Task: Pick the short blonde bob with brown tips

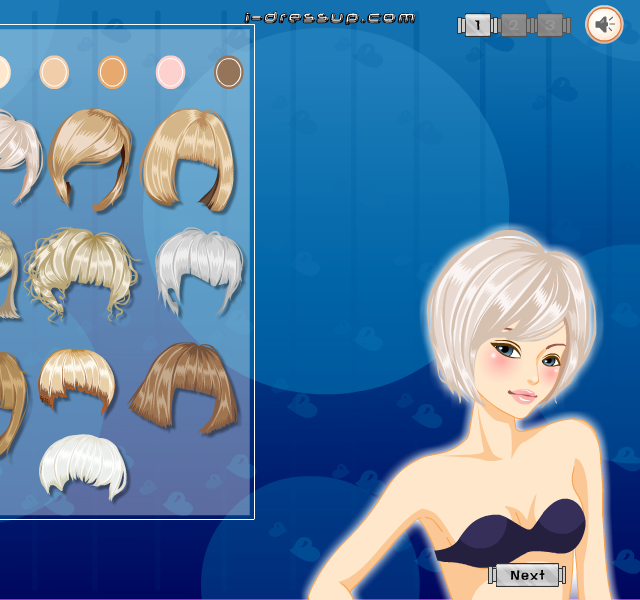Action: (76, 380)
